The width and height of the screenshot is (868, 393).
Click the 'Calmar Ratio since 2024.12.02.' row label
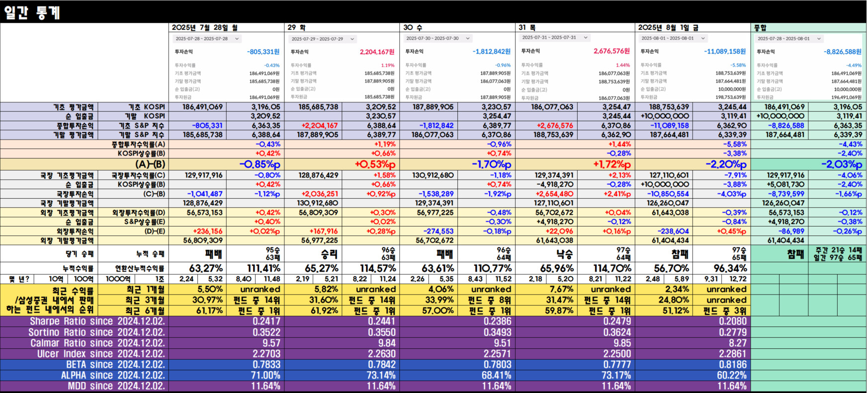pyautogui.click(x=98, y=343)
